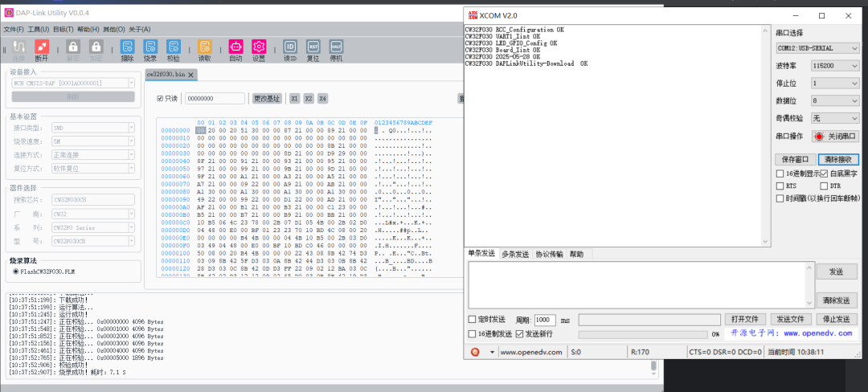Switch to the 多条发送 tab

point(514,255)
